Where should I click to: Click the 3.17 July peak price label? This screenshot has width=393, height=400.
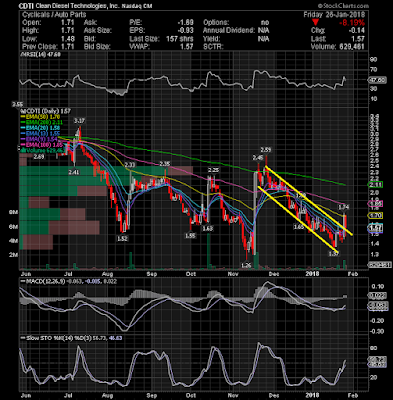click(x=79, y=120)
